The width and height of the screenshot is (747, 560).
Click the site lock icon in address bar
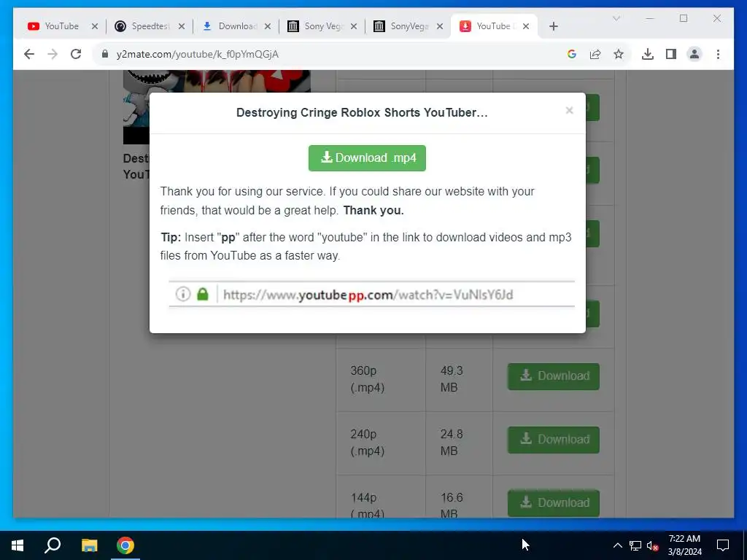pos(105,54)
